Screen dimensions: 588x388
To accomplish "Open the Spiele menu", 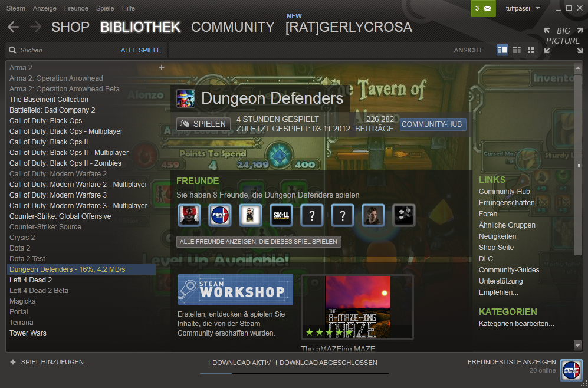I will coord(105,8).
